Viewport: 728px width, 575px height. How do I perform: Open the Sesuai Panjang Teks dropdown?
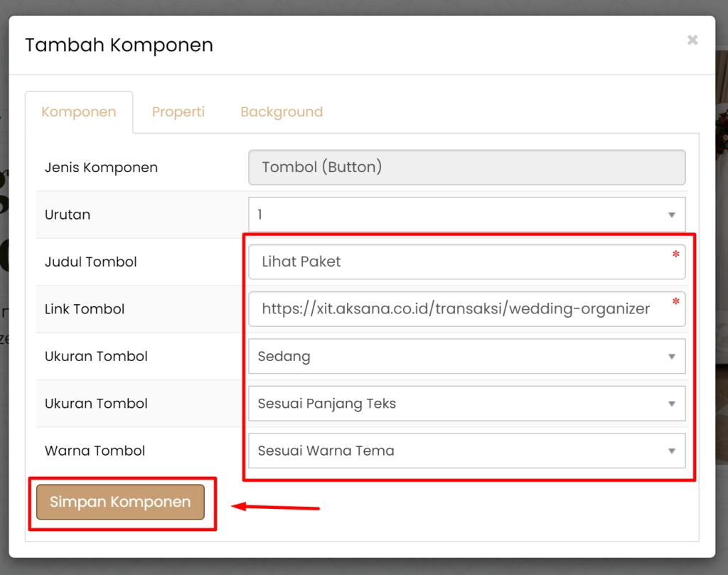coord(466,404)
